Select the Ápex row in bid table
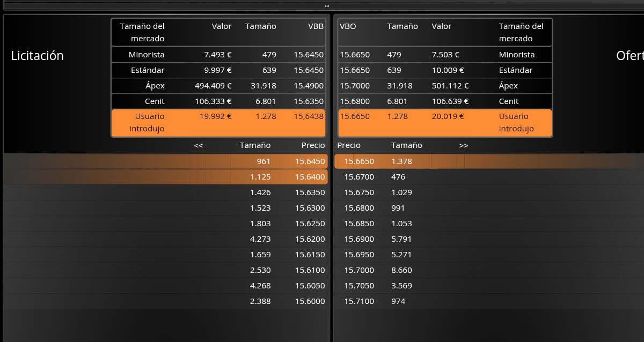Screen dimensions: 644x342 click(x=218, y=86)
